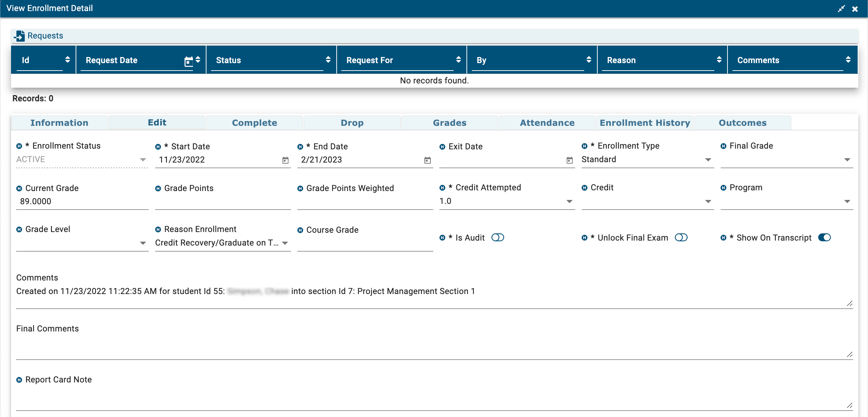Enable the Unlock Final Exam switch
The height and width of the screenshot is (417, 868).
[681, 237]
